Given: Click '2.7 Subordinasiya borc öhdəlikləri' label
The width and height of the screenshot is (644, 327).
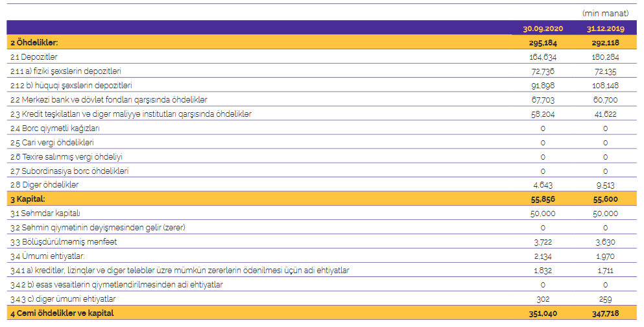Looking at the screenshot, I should click(x=69, y=171).
